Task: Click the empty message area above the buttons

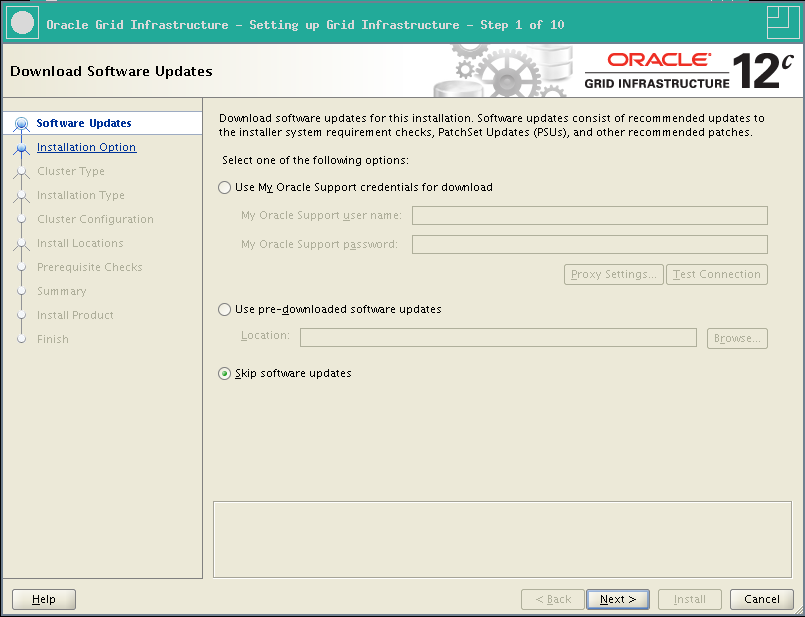Action: (x=502, y=539)
